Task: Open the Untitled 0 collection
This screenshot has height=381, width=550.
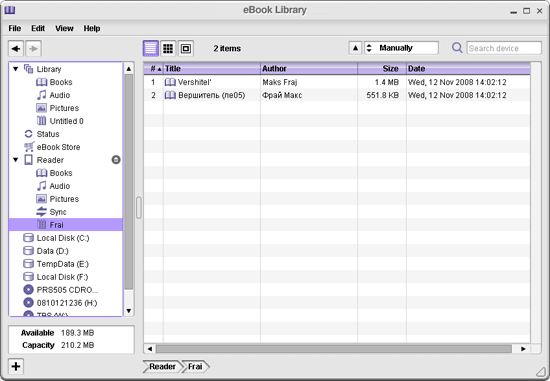Action: pos(60,121)
